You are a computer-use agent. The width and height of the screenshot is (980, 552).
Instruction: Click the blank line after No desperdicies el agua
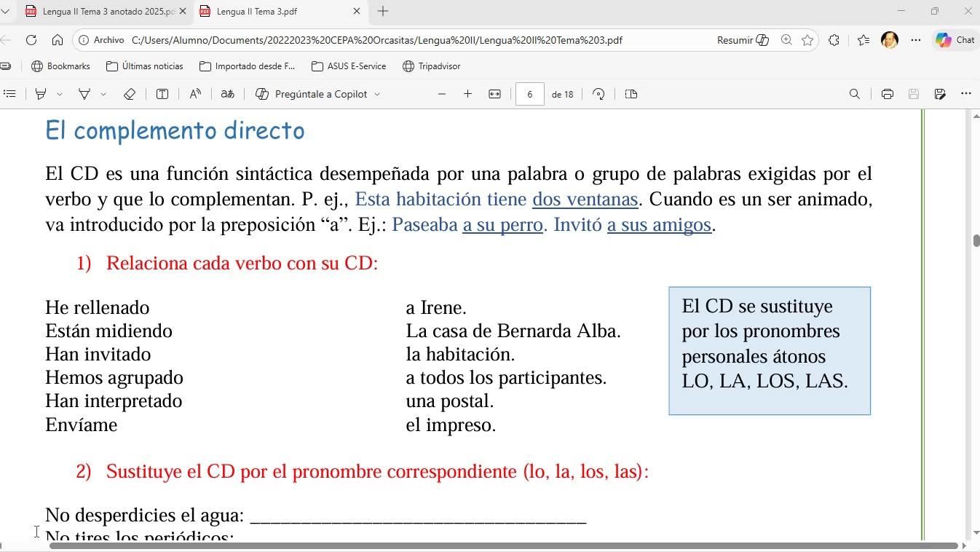[418, 516]
